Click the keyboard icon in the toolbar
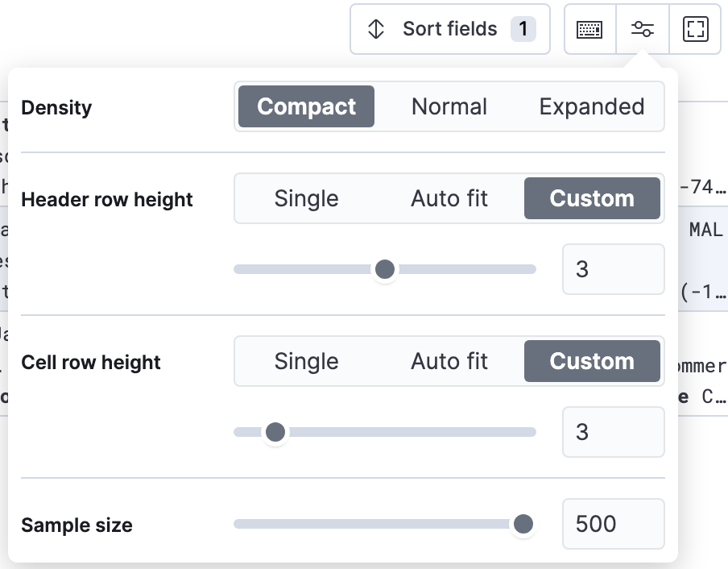 [589, 29]
